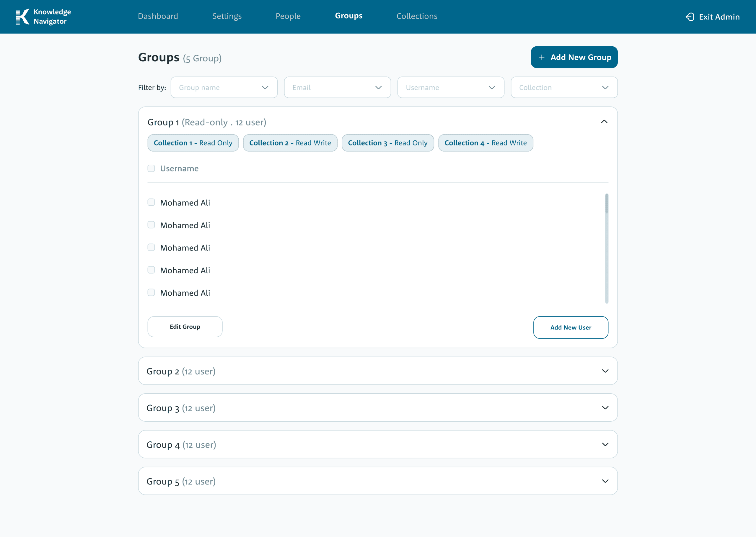Open the Email filter dropdown
This screenshot has height=537, width=756.
337,87
